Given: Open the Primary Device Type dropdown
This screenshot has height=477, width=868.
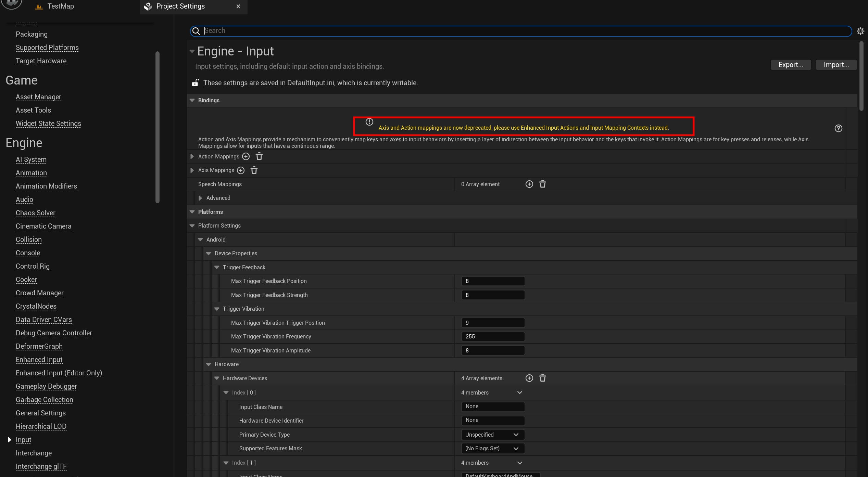Looking at the screenshot, I should tap(492, 435).
